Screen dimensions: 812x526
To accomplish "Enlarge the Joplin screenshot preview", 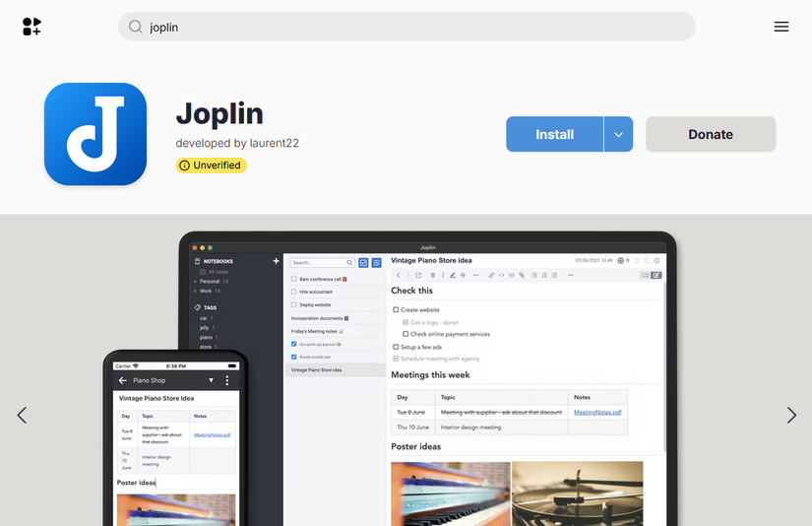I will (x=390, y=379).
